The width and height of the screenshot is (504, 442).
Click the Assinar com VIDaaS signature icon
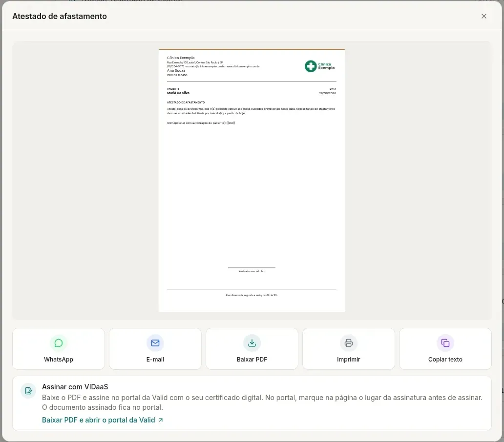click(x=28, y=391)
